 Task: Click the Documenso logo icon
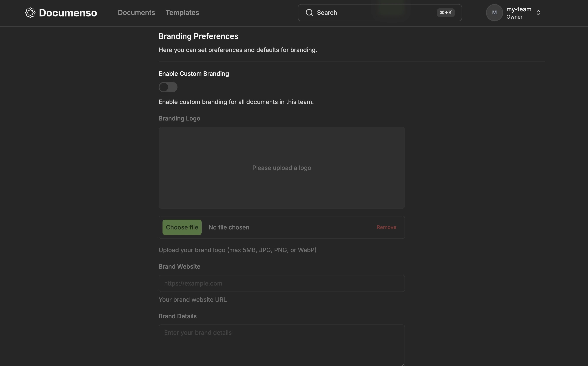click(x=30, y=13)
